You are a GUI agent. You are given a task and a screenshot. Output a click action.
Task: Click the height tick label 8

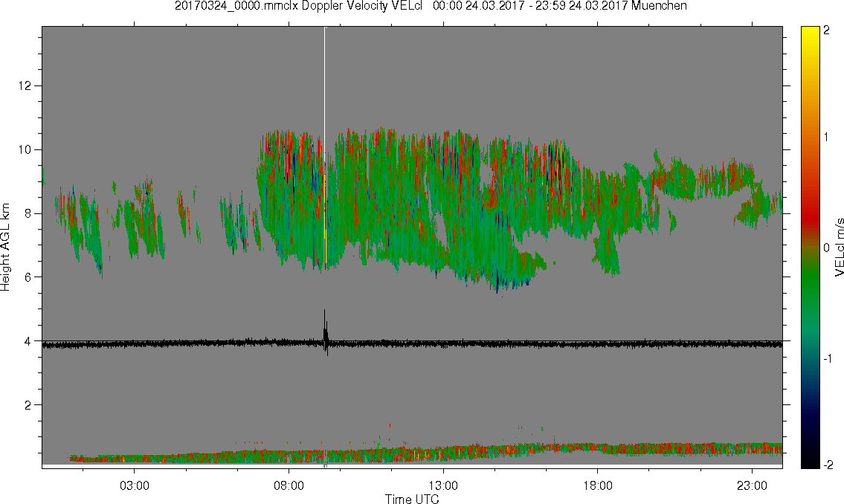point(28,213)
